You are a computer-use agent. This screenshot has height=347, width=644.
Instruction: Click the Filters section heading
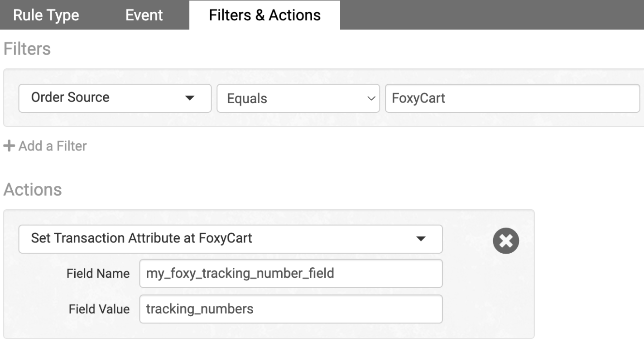(27, 49)
